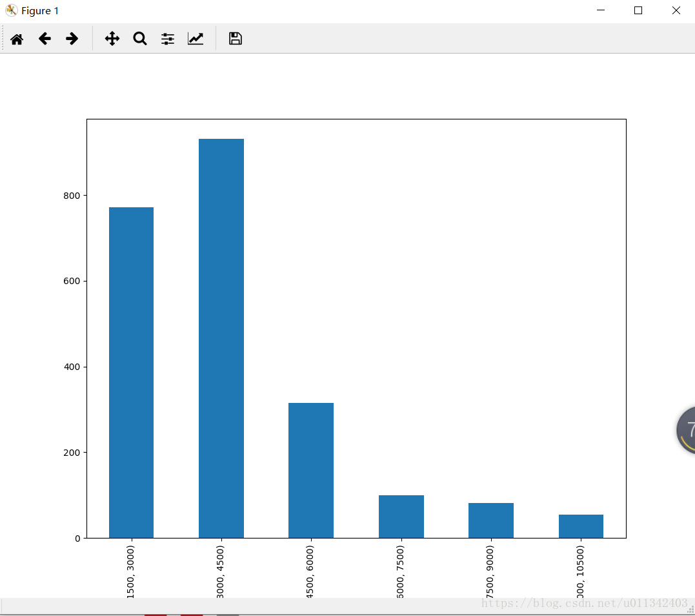695x616 pixels.
Task: Click the y-axis label 400
Action: tap(72, 367)
